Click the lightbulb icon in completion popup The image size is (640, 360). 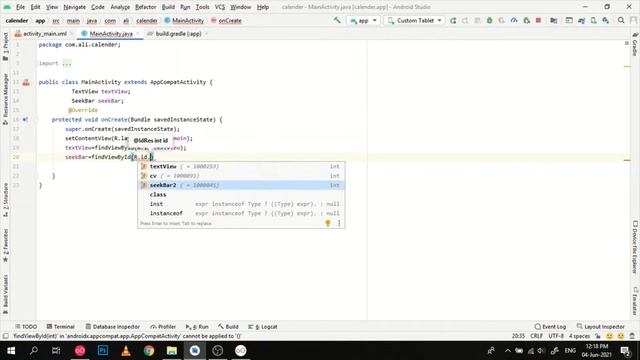(x=328, y=223)
